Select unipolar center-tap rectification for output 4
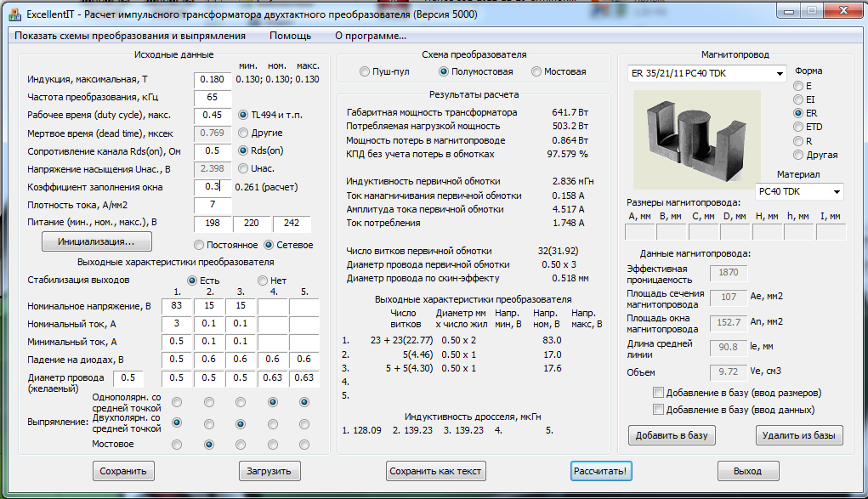 click(x=272, y=402)
